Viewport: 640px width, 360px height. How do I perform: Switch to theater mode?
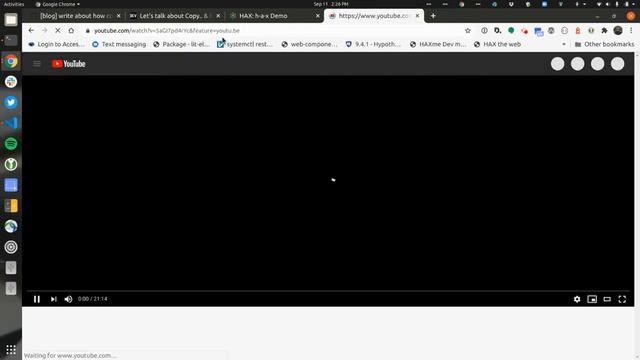tap(607, 299)
